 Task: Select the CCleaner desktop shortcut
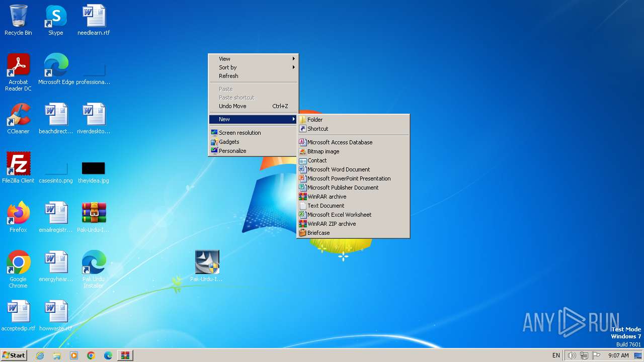click(x=18, y=119)
